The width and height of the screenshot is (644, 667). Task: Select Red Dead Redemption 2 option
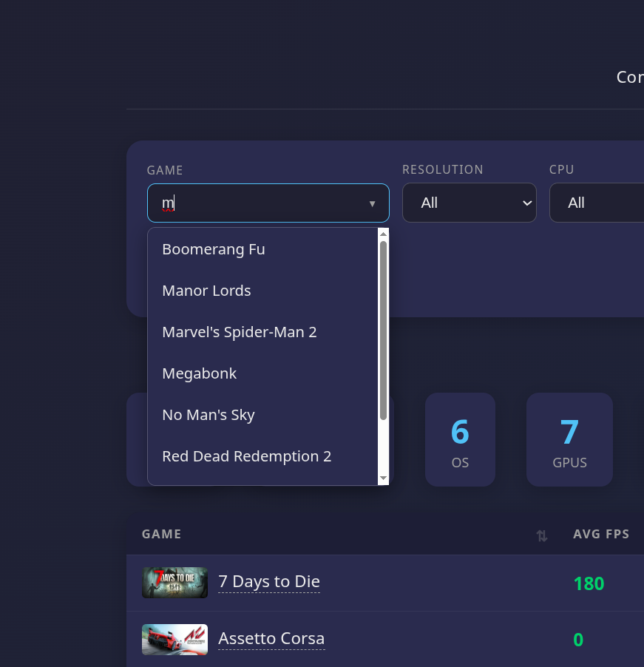point(262,456)
